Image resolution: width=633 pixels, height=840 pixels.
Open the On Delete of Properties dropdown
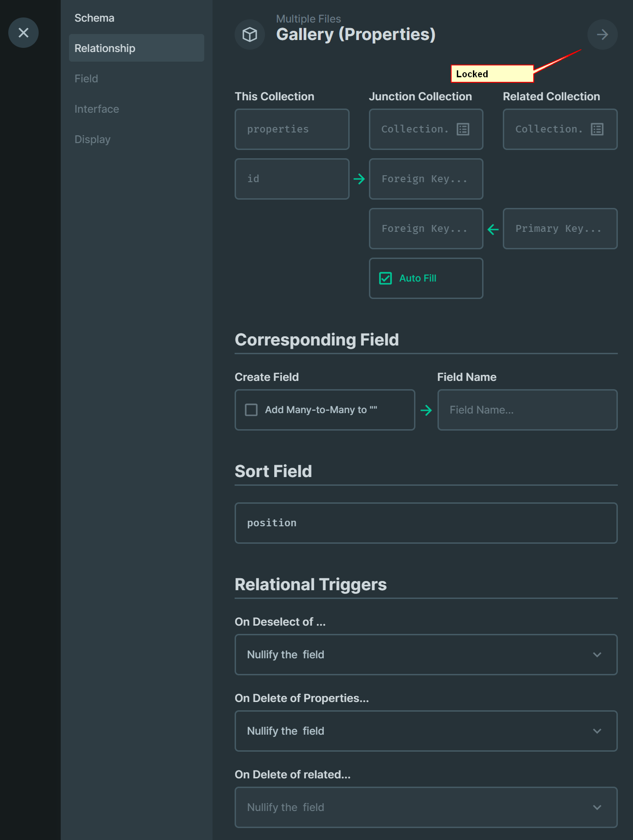point(426,731)
